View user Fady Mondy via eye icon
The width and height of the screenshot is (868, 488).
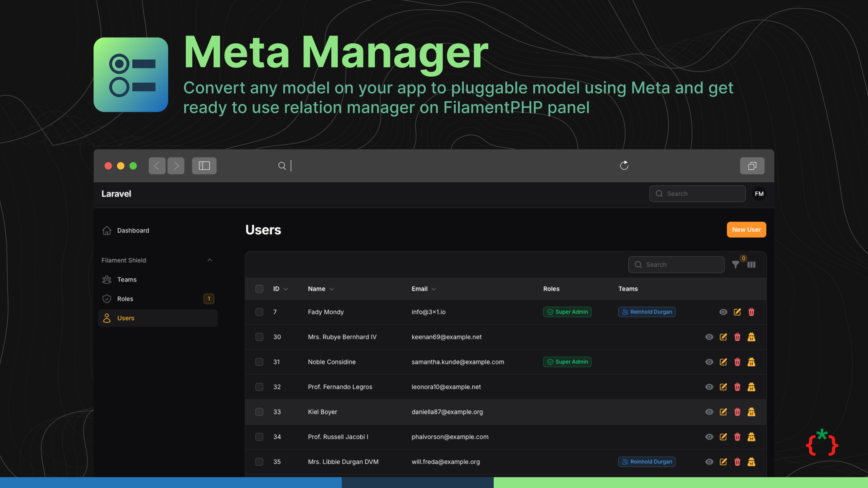click(x=723, y=312)
